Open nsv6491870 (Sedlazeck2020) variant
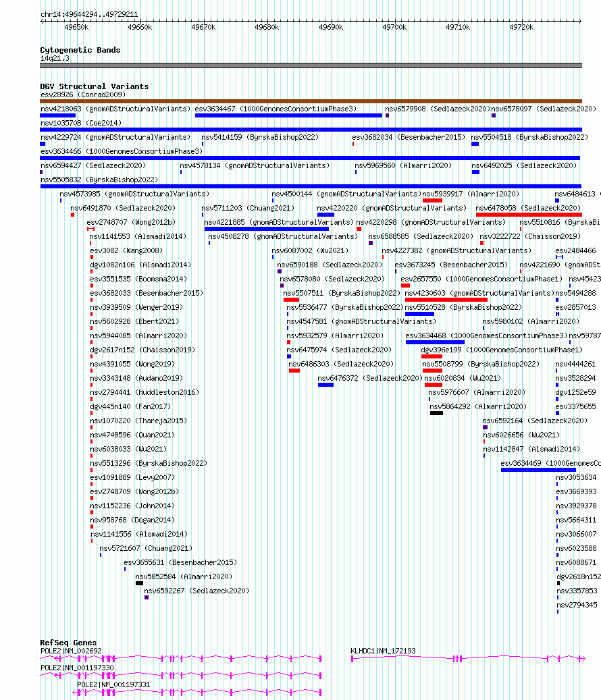The height and width of the screenshot is (700, 601). tap(123, 209)
